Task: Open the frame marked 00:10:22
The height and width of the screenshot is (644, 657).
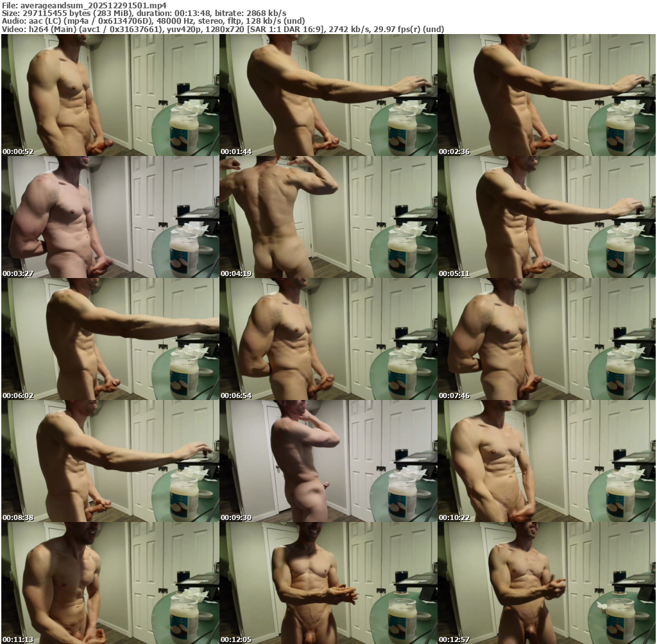Action: click(546, 461)
